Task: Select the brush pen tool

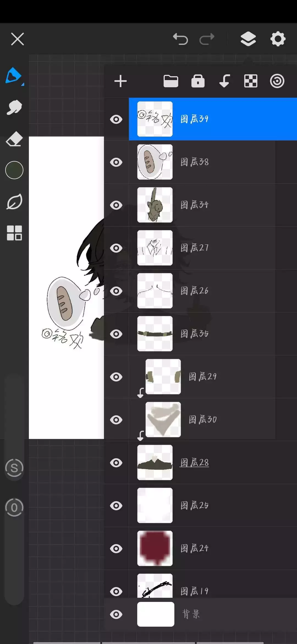Action: coord(14,75)
